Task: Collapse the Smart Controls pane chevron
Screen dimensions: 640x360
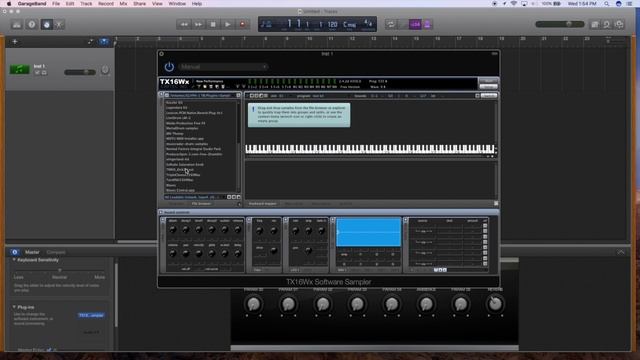Action: 621,252
